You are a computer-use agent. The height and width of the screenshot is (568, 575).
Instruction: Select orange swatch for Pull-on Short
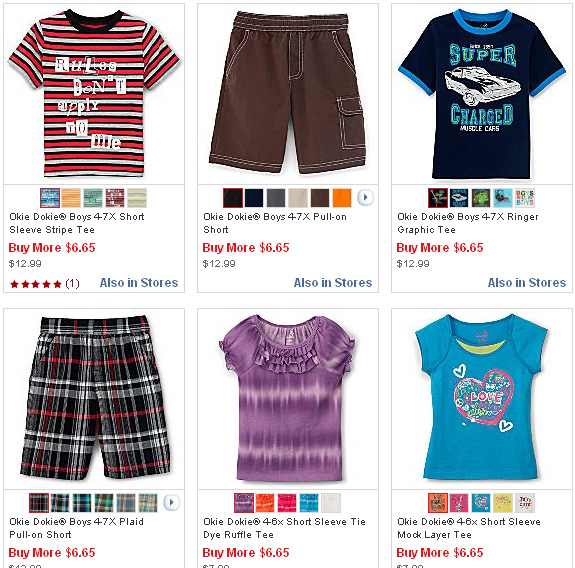pos(342,198)
